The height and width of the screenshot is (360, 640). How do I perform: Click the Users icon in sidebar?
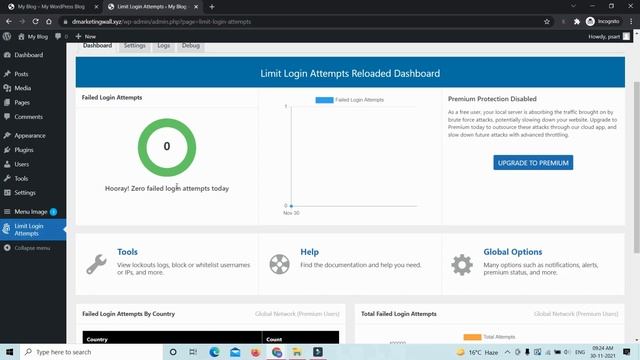point(7,164)
